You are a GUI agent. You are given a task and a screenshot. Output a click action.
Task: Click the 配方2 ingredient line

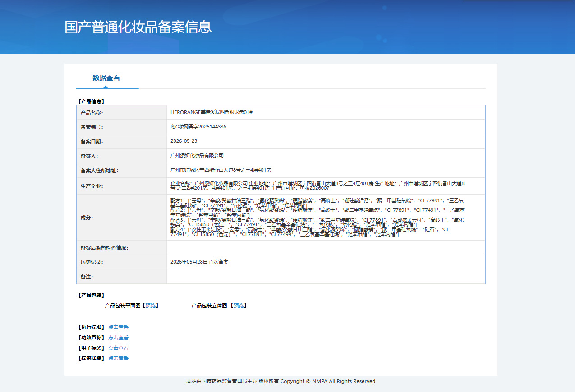pyautogui.click(x=317, y=212)
